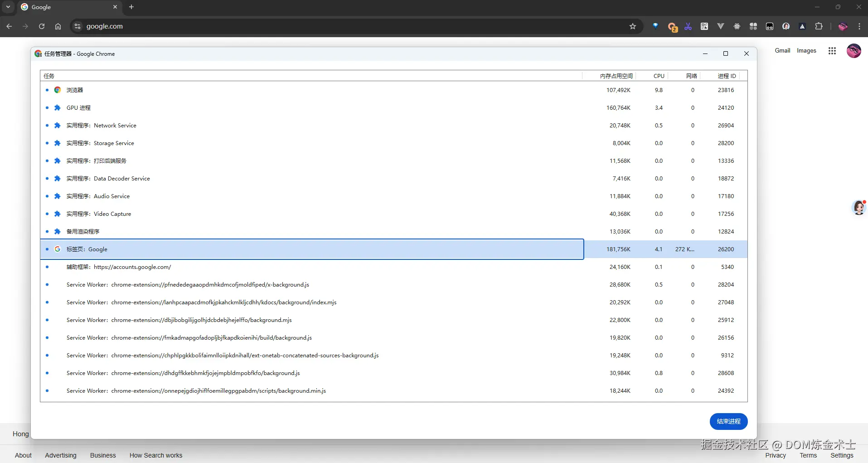Open Chrome's three-dot menu
This screenshot has height=463, width=868.
859,26
